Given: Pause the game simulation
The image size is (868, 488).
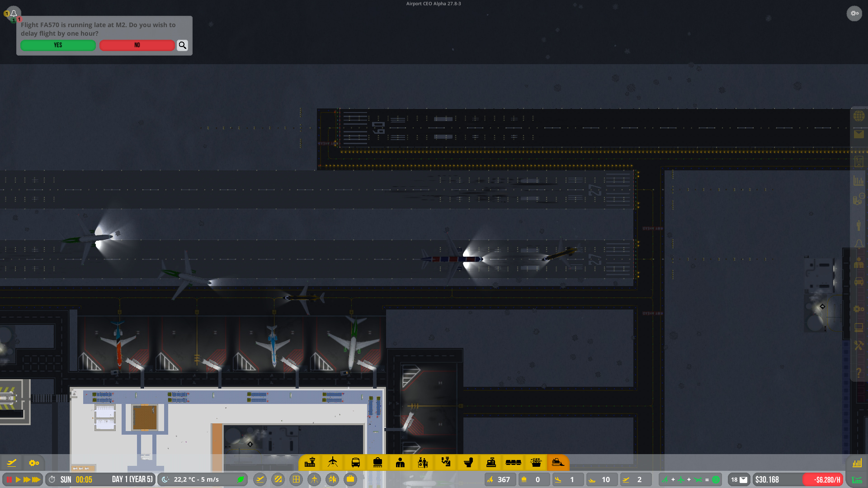Looking at the screenshot, I should 9,479.
